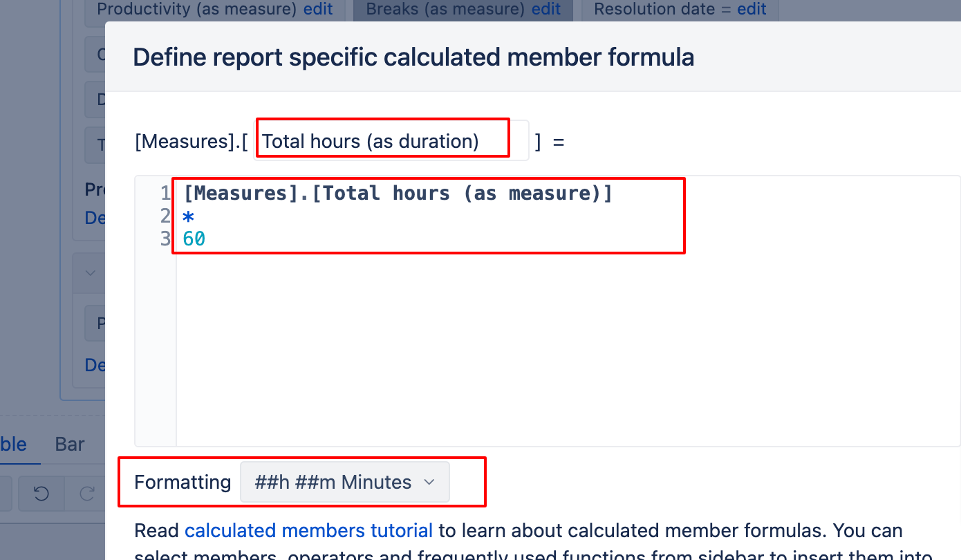This screenshot has width=961, height=560.
Task: Open the calculated members tutorial link
Action: pyautogui.click(x=308, y=530)
